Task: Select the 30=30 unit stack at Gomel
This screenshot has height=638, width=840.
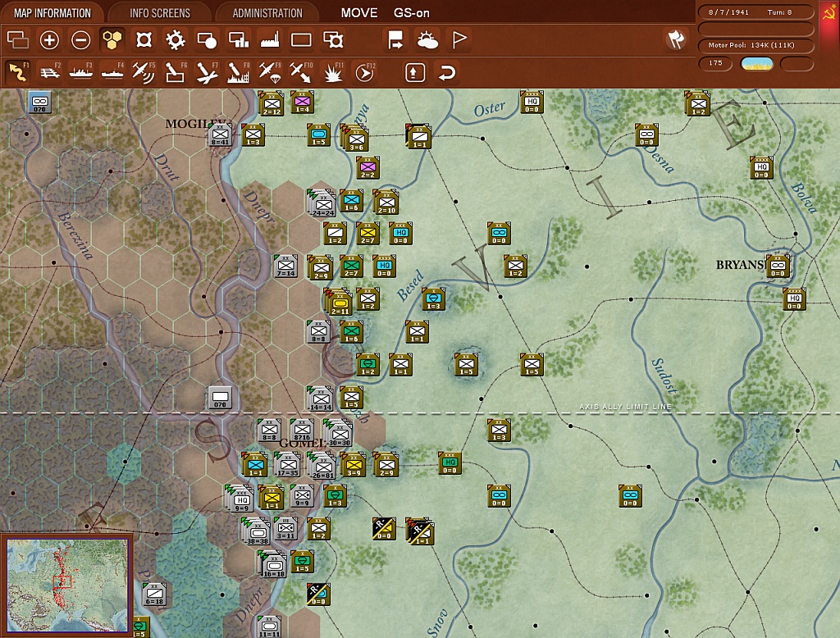Action: (339, 433)
